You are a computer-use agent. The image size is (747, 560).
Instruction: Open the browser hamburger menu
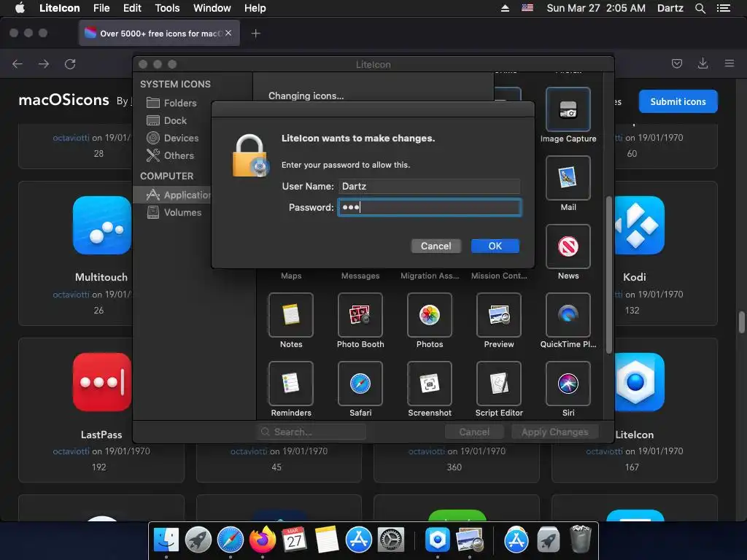pyautogui.click(x=729, y=63)
